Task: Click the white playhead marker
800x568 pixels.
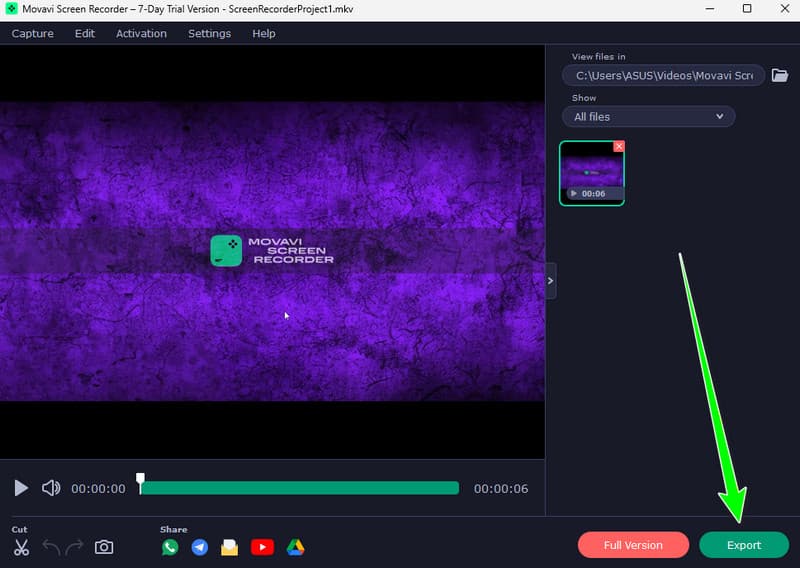Action: [x=140, y=482]
